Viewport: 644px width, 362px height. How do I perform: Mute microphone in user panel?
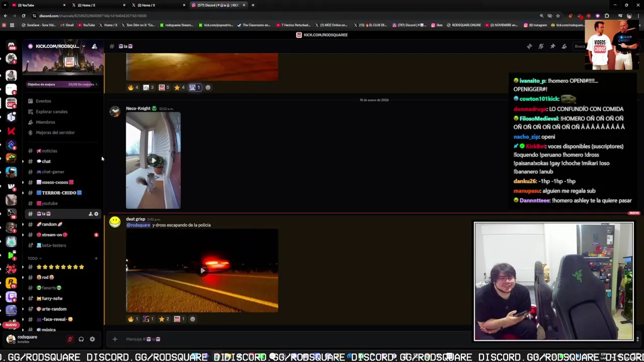coord(70,339)
